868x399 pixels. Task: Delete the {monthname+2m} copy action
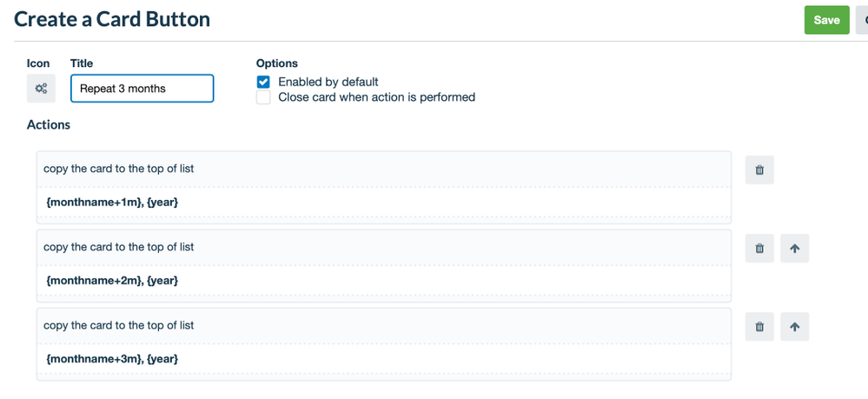(759, 249)
